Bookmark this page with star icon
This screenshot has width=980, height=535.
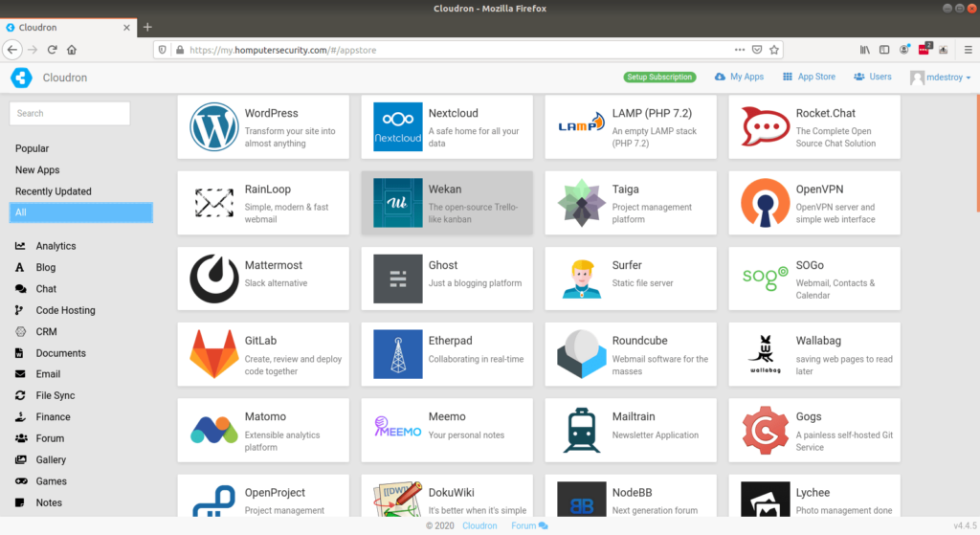pyautogui.click(x=774, y=50)
